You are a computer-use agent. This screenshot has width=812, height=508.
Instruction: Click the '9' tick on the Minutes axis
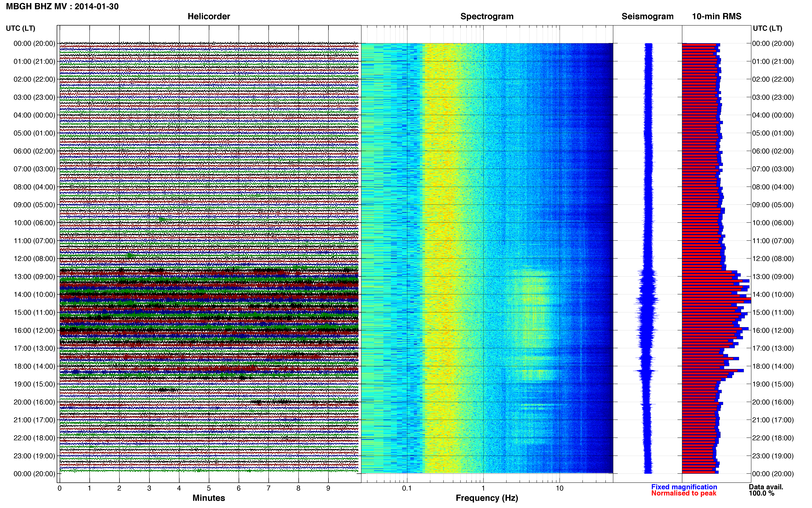pos(328,488)
